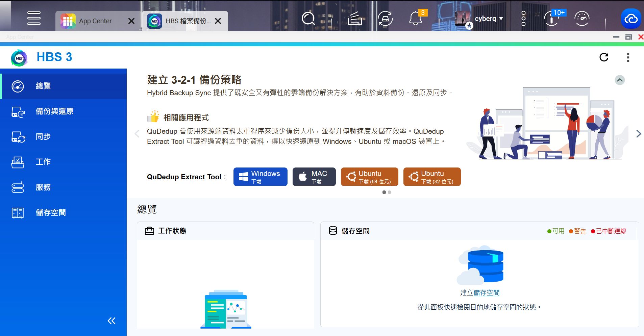
Task: Click the job status report illustration
Action: click(226, 309)
